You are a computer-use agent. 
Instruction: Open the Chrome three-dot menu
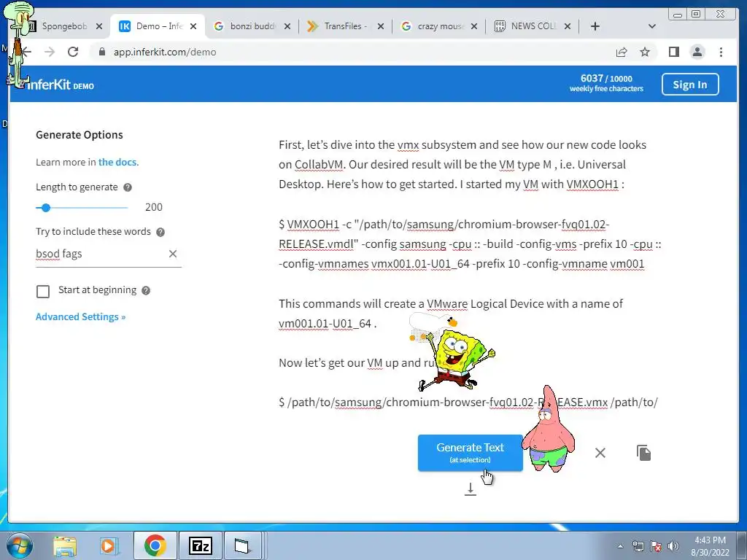[721, 52]
